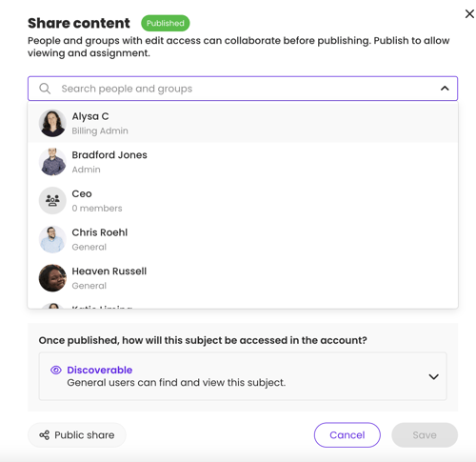Click the Save button
This screenshot has width=476, height=462.
(425, 435)
